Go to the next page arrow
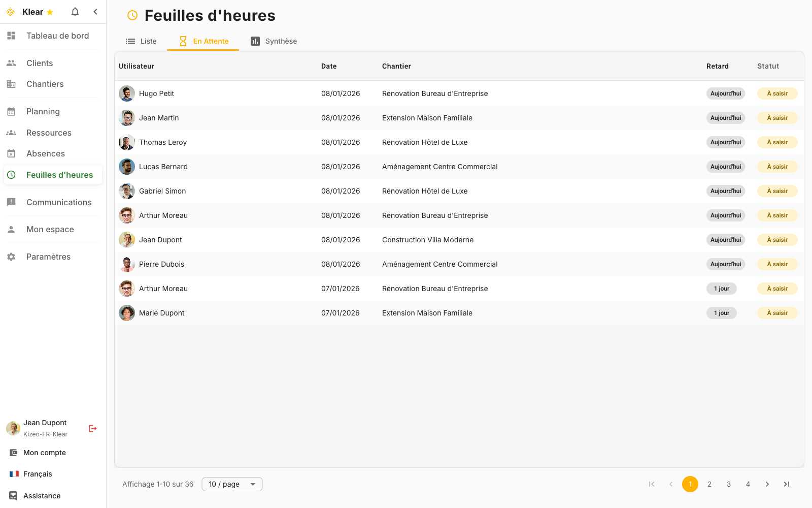812x508 pixels. point(767,484)
